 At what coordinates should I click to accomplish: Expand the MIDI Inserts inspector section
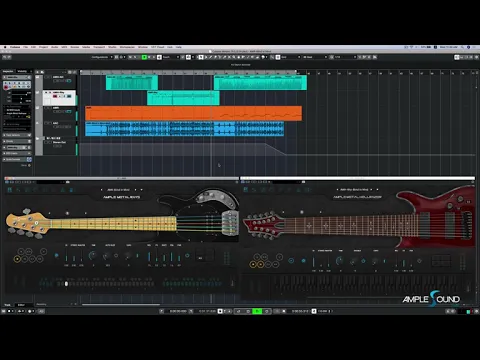click(x=17, y=153)
